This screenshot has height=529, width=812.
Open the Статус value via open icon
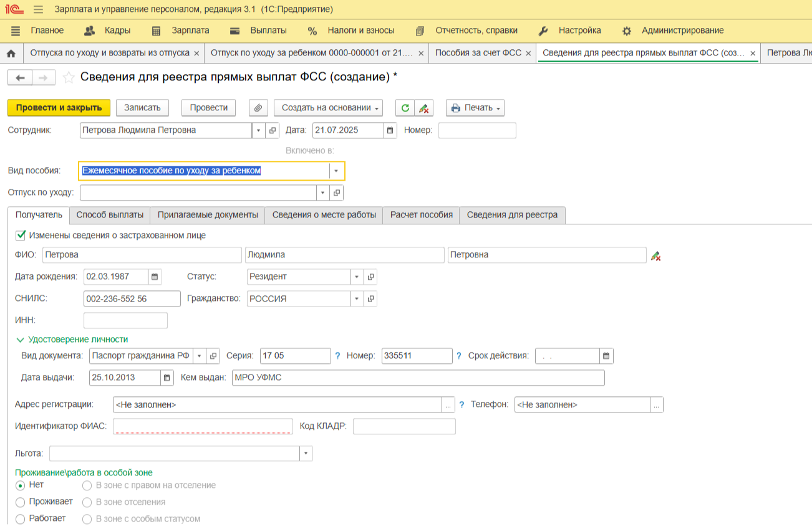pos(370,277)
